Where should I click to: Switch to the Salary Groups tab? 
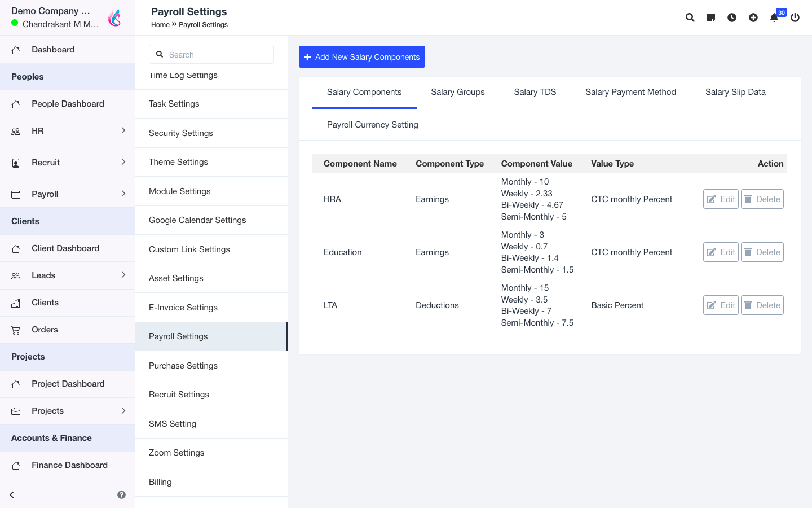tap(457, 92)
